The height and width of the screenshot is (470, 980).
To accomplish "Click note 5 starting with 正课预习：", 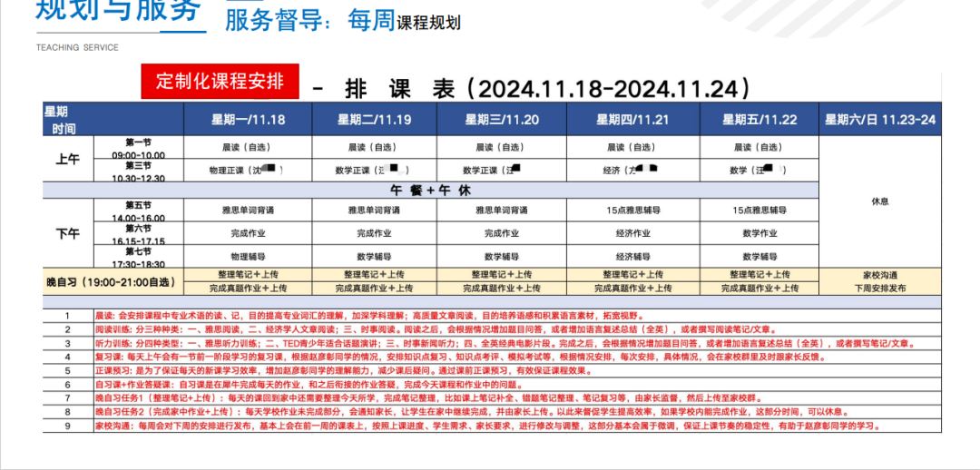I will coord(517,371).
